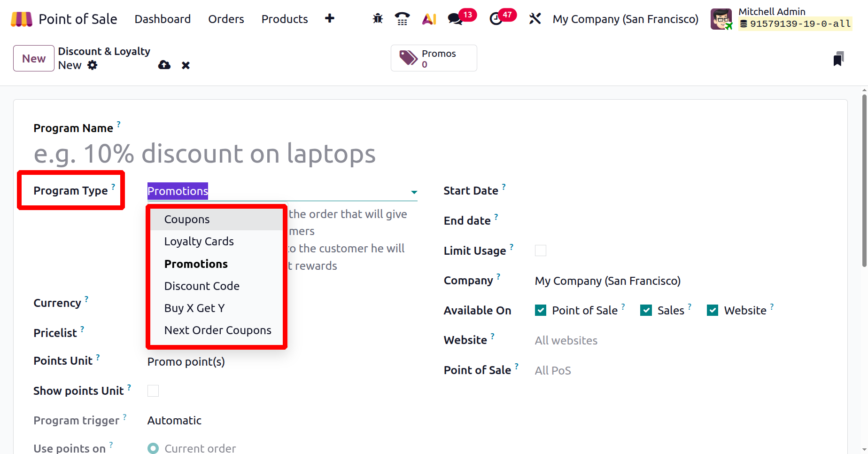Screen dimensions: 868x454
Task: Save record manually with cloud icon
Action: click(164, 65)
